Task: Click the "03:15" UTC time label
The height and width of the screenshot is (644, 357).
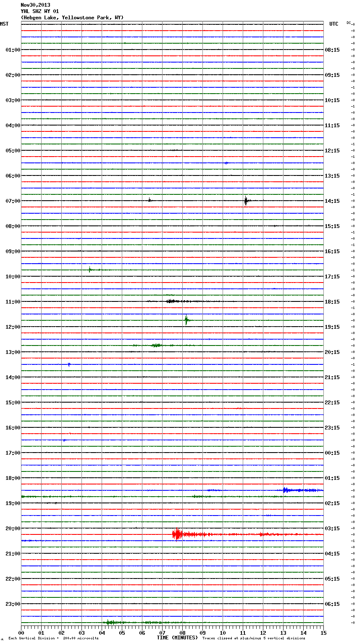Action: pos(332,529)
